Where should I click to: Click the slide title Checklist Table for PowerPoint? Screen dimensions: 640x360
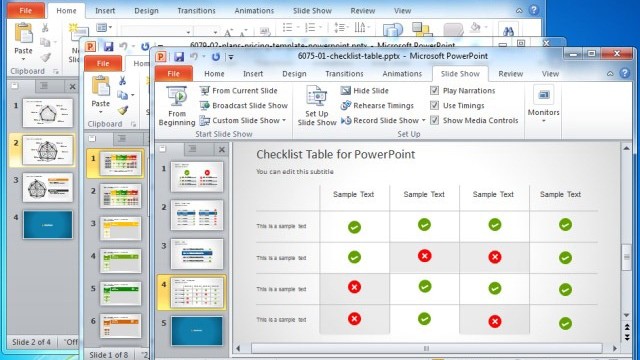point(336,154)
